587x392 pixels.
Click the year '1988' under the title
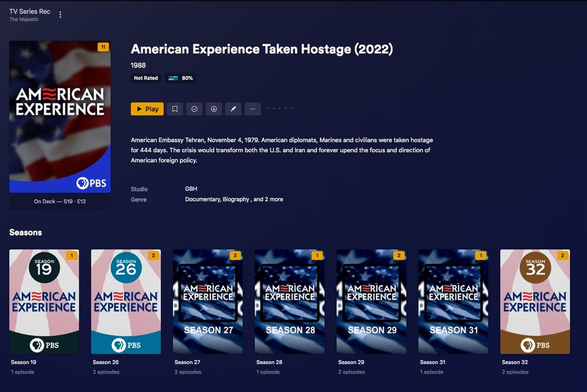coord(138,66)
